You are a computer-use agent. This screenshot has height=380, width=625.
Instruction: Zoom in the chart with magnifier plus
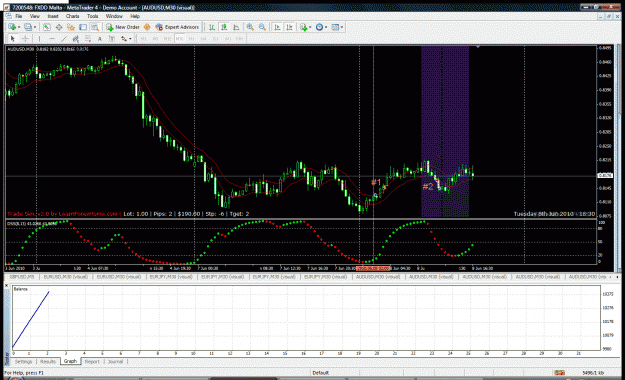(x=250, y=27)
